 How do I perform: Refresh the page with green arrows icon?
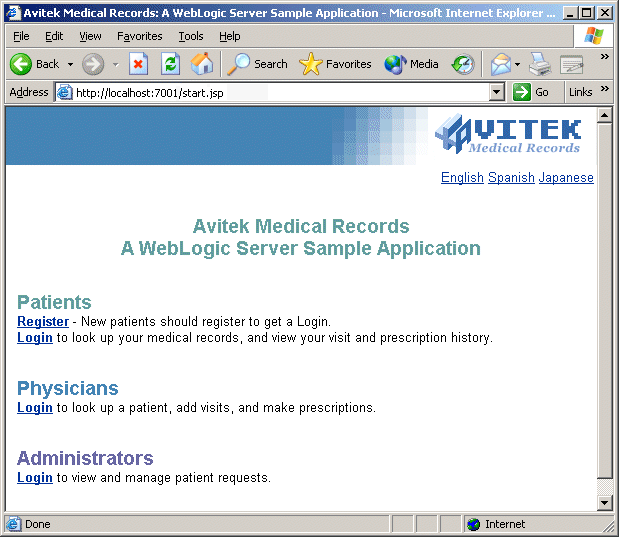[171, 64]
